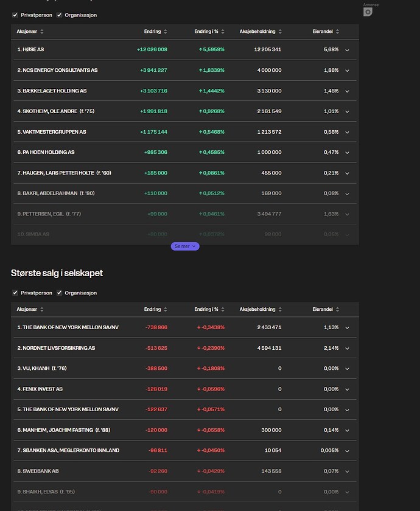Click the Endring sort arrows in the upper table
Viewport: 420px width, 511px height.
pos(165,32)
